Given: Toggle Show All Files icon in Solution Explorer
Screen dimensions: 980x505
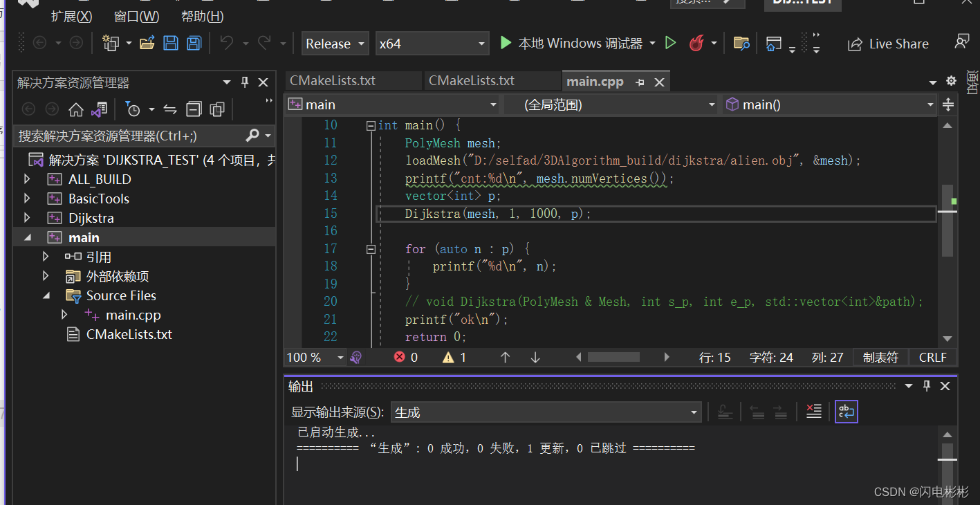Looking at the screenshot, I should (x=217, y=109).
